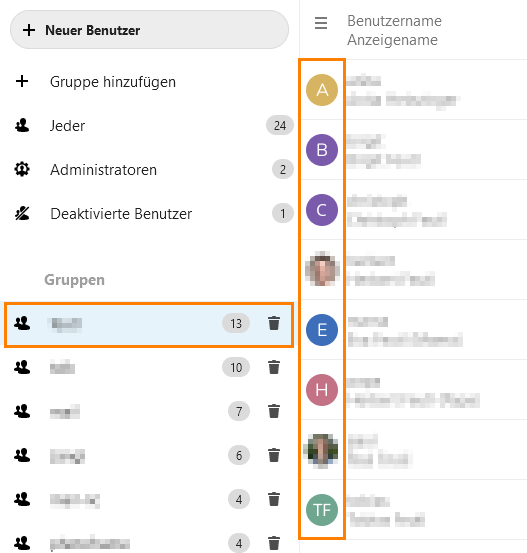
Task: Select the group showing count 10
Action: pos(149,367)
